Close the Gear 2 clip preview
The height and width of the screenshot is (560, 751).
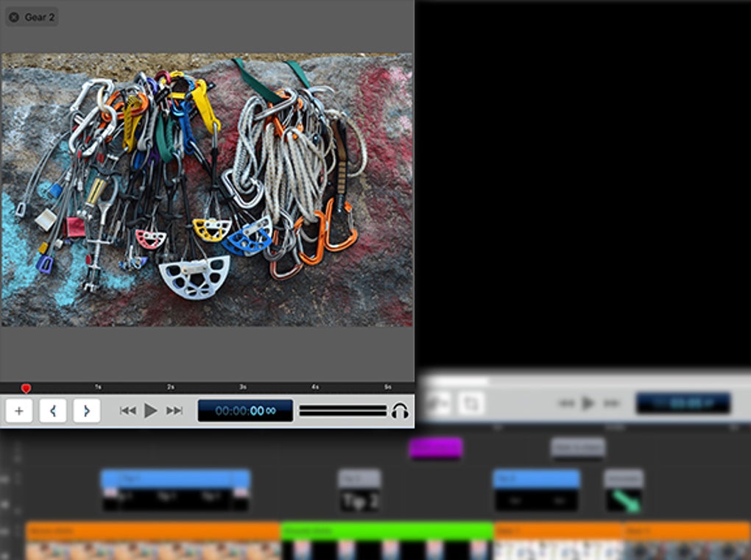[15, 17]
